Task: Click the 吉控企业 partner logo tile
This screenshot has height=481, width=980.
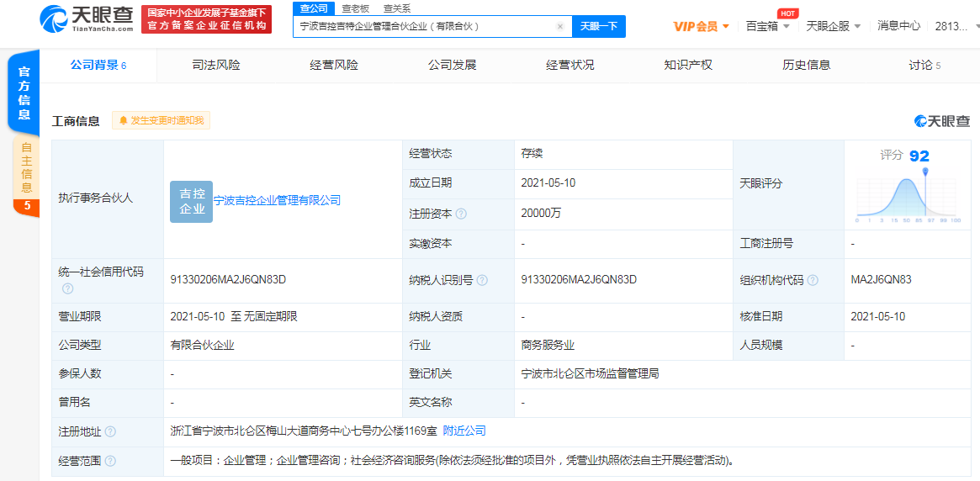Action: [191, 201]
